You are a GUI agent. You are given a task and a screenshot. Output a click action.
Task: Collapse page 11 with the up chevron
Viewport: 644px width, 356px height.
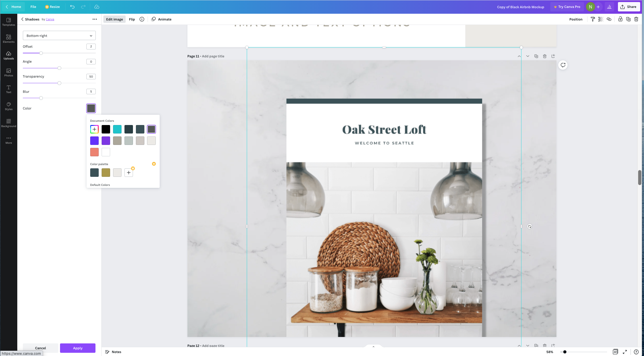click(x=519, y=56)
